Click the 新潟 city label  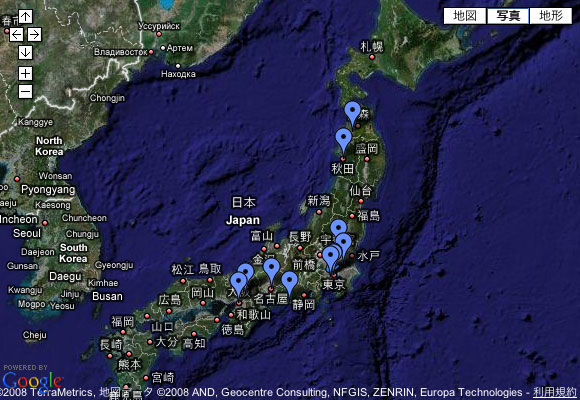[x=318, y=201]
